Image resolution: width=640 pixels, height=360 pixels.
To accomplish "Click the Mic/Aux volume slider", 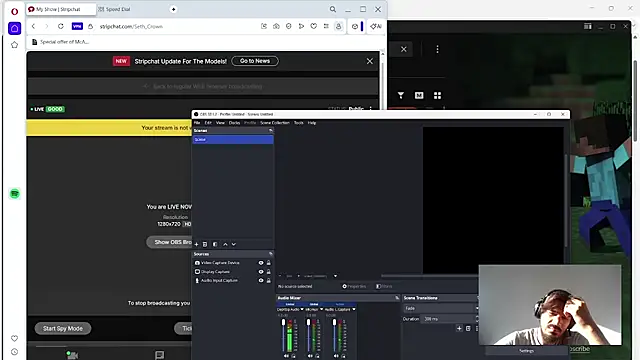I will (309, 335).
